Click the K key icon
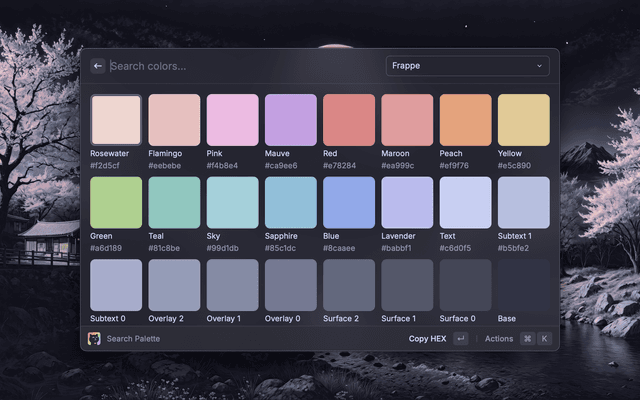This screenshot has width=640, height=400. [x=544, y=339]
